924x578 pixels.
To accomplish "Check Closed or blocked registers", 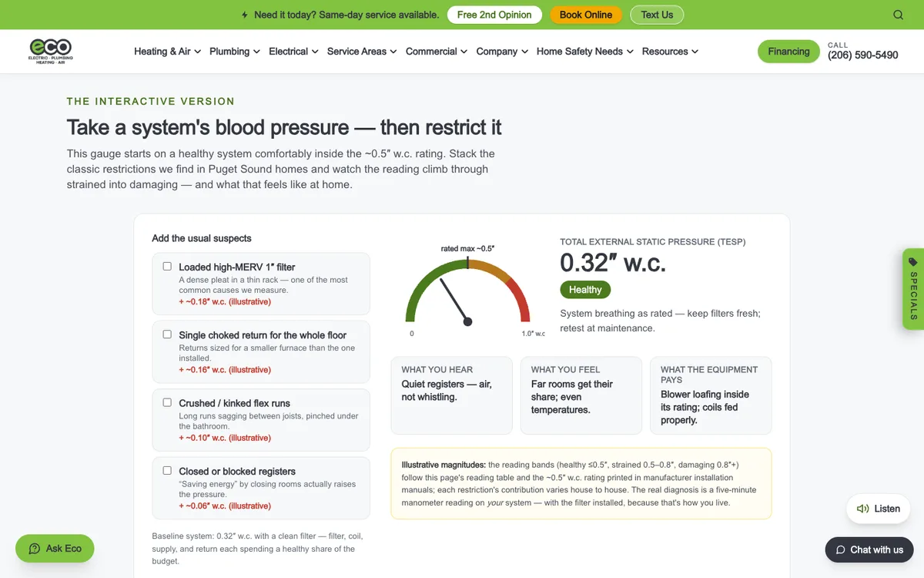I will coord(167,470).
